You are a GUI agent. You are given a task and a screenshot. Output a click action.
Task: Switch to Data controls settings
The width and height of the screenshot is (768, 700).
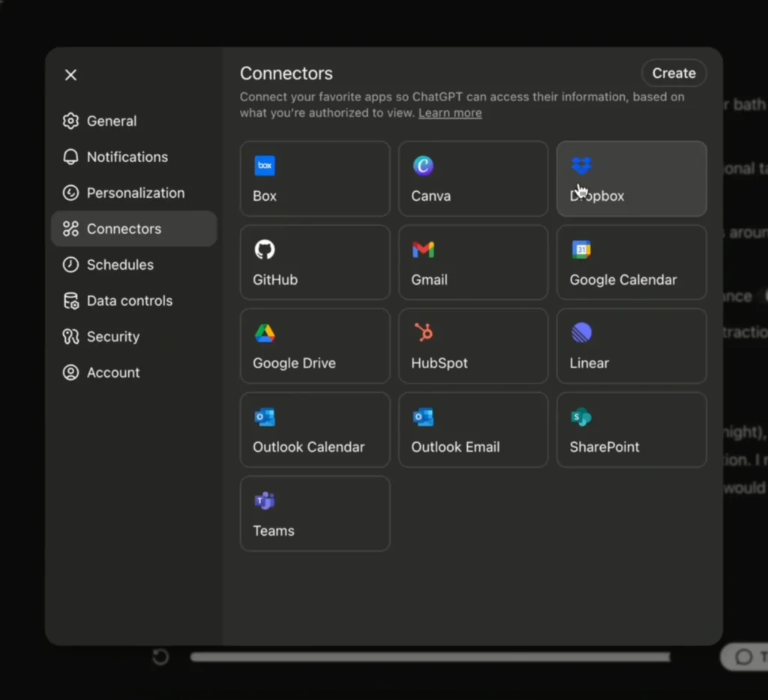click(133, 301)
